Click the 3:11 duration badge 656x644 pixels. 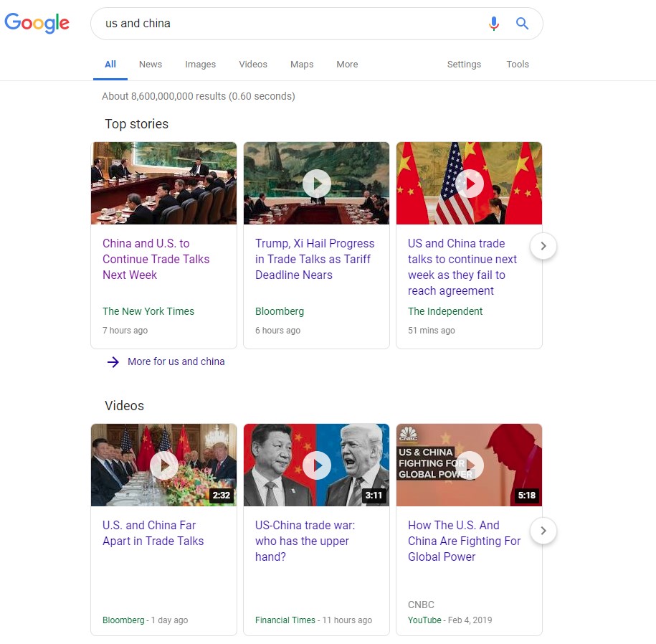tap(374, 496)
